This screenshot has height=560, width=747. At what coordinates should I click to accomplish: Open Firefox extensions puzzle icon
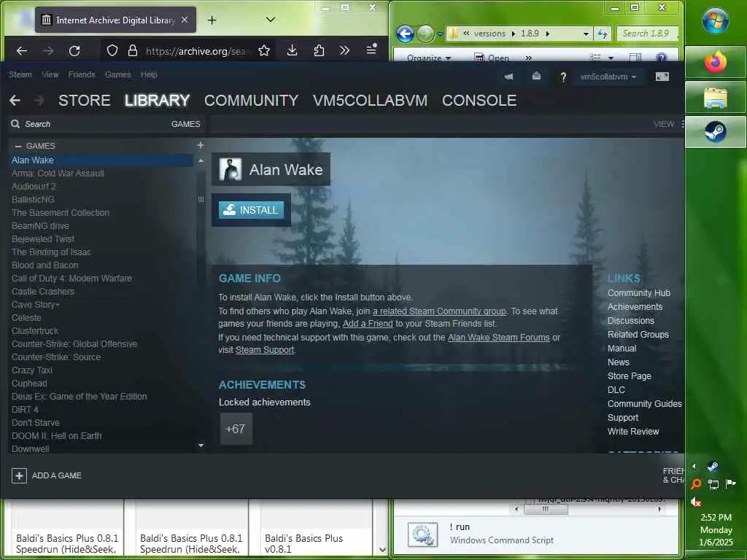(x=320, y=50)
